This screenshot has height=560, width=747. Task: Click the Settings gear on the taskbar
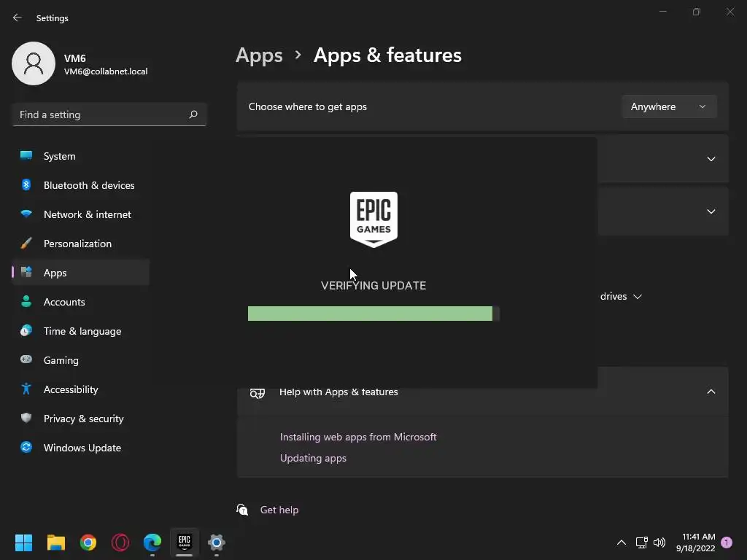pos(216,542)
